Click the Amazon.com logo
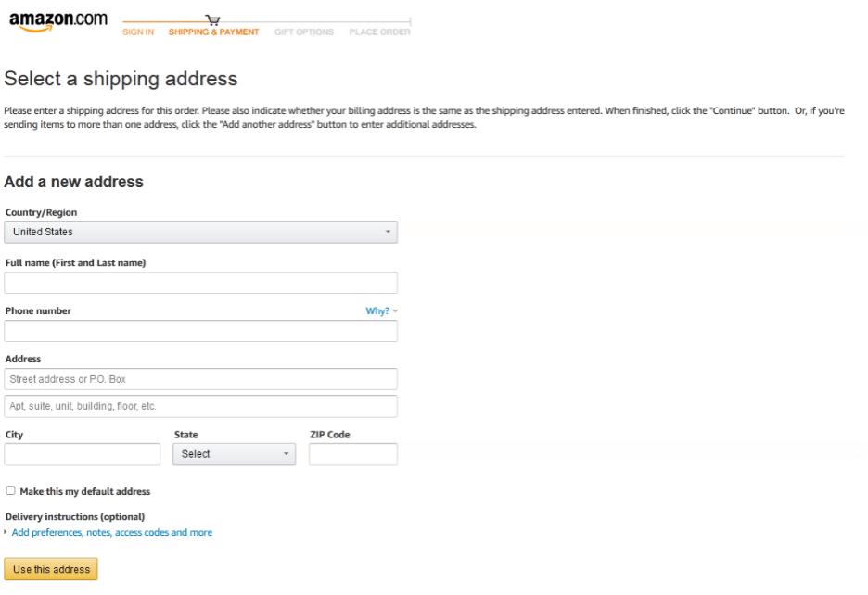Viewport: 868px width, 595px height. click(x=58, y=21)
